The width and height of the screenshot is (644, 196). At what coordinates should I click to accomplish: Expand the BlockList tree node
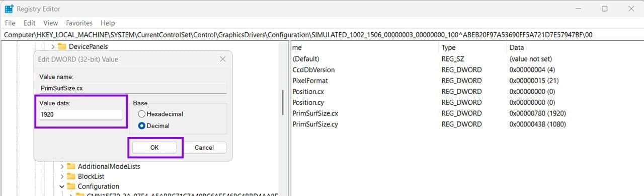(x=62, y=176)
